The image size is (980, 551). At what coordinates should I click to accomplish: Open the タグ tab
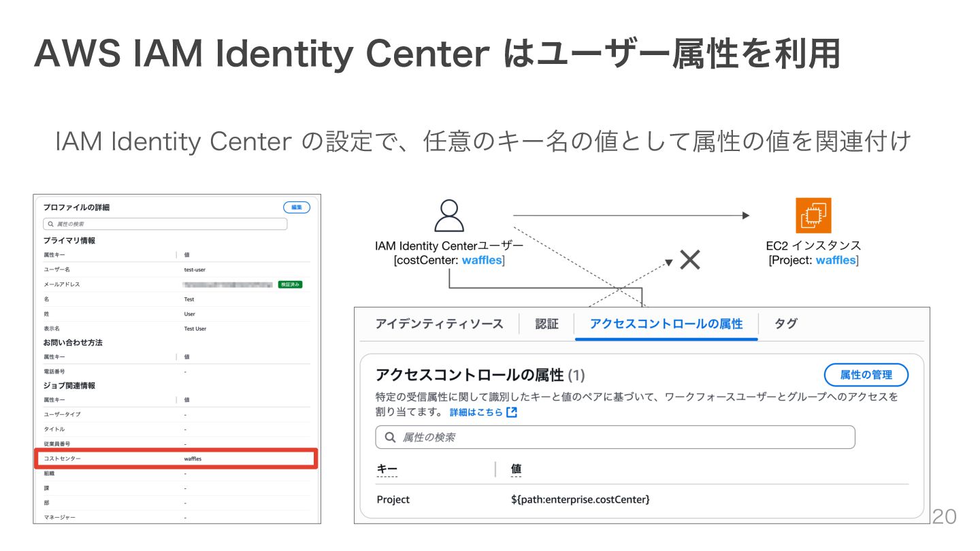click(786, 324)
